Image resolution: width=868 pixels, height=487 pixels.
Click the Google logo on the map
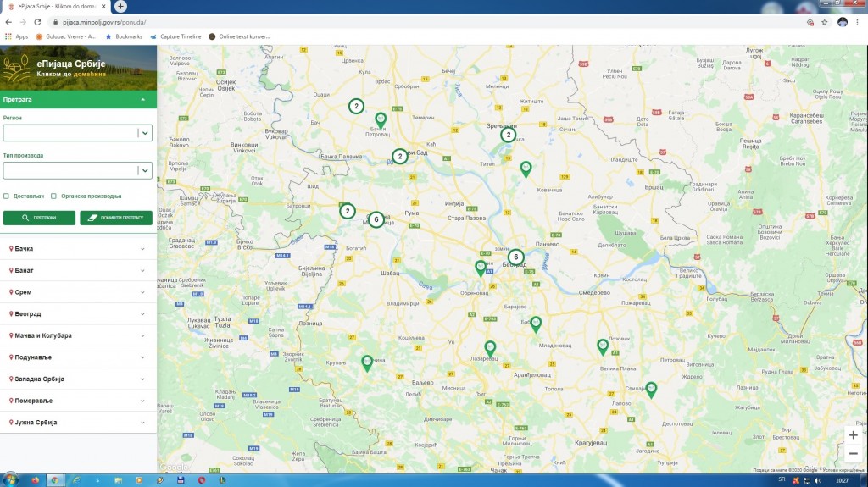pos(174,468)
